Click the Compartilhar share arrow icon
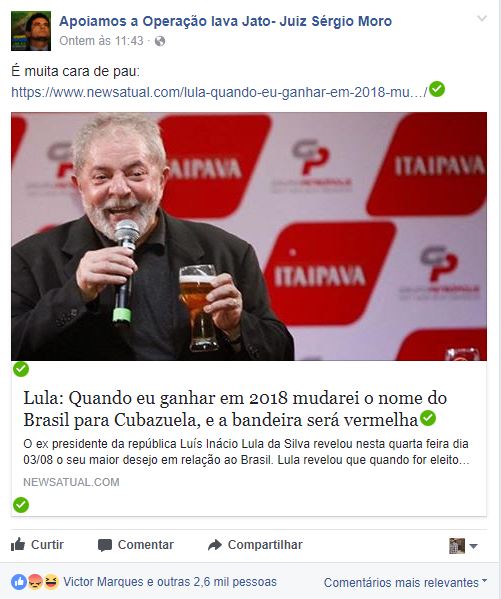This screenshot has width=501, height=599. click(x=215, y=545)
